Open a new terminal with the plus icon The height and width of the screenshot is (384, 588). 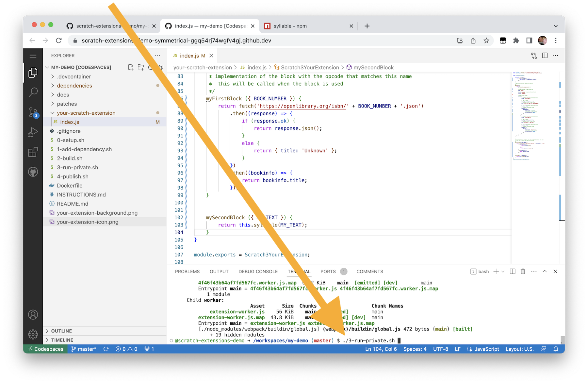496,271
